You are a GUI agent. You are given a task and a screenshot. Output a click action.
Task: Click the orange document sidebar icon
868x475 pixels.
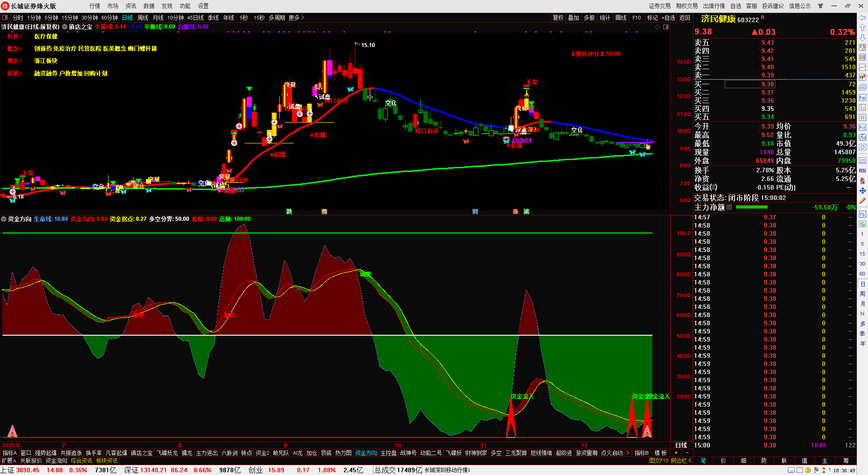863,117
